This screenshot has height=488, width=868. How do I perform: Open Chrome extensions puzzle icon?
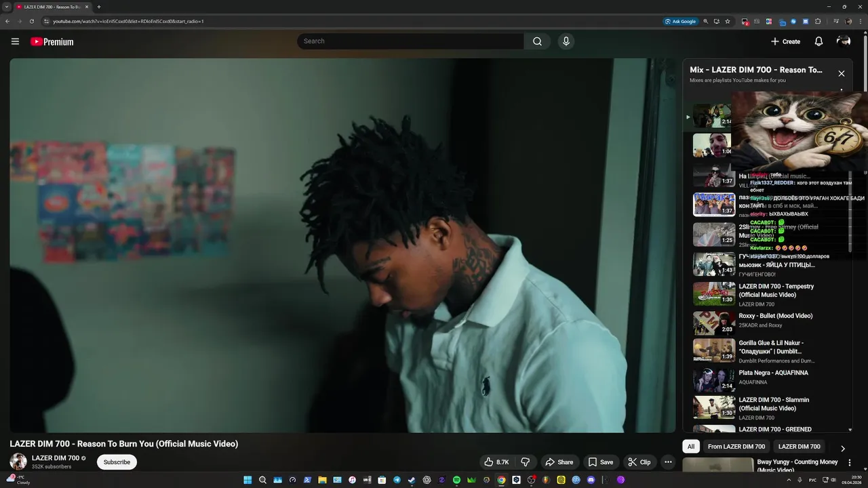[x=818, y=21]
